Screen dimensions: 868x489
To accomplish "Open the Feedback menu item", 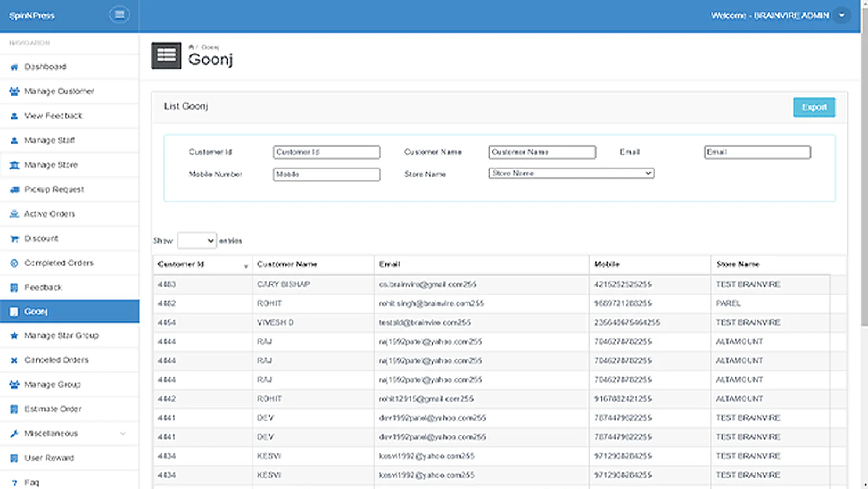I will pos(69,287).
